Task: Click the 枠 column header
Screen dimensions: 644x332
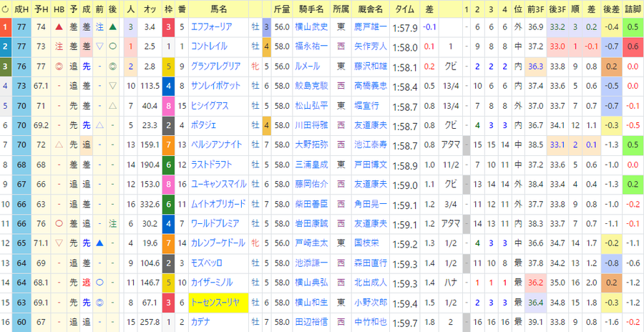Action: tap(168, 9)
